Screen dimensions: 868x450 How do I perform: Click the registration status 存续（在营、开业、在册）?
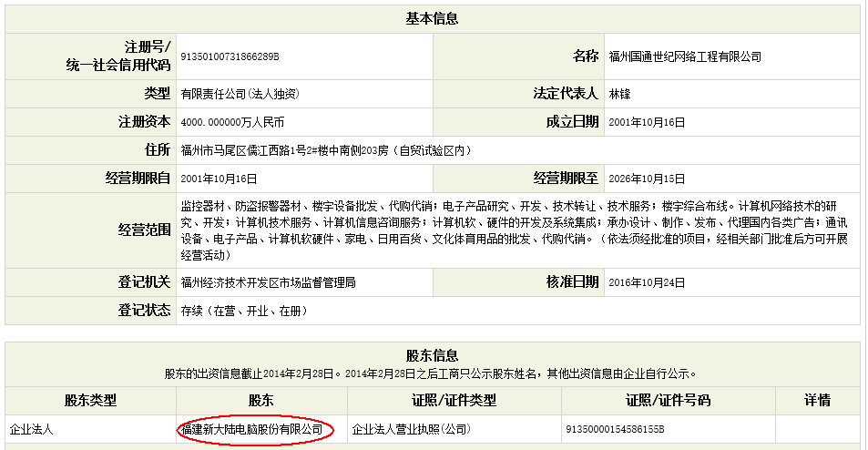click(240, 311)
